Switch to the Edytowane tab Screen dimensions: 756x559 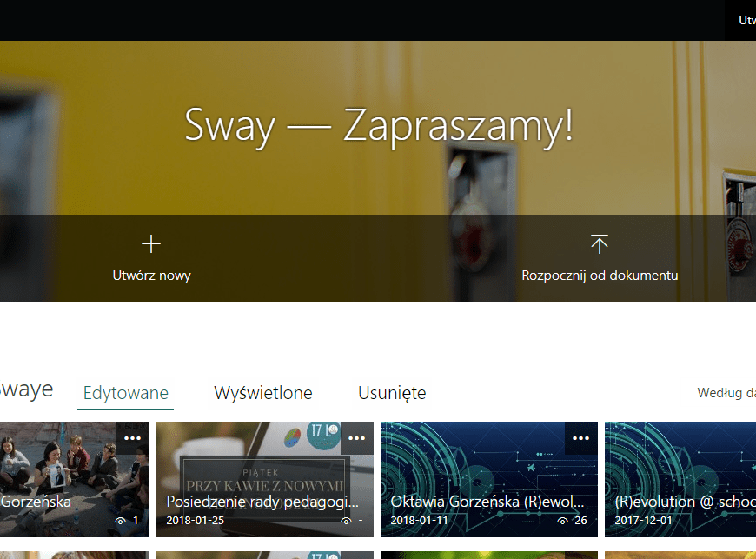coord(126,393)
